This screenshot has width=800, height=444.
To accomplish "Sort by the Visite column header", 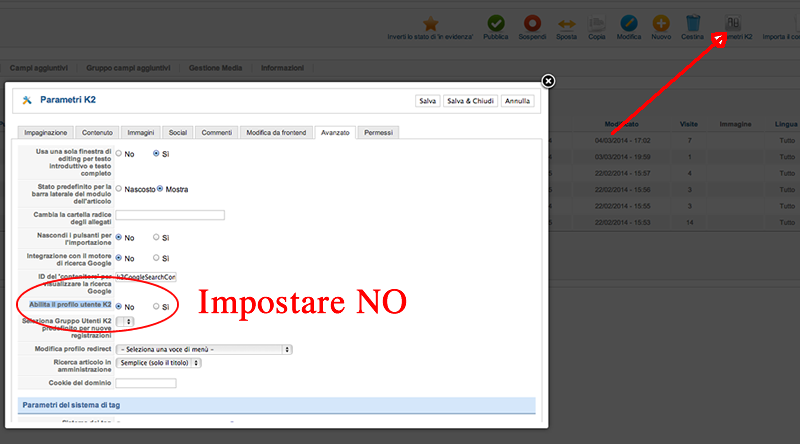I will click(689, 124).
